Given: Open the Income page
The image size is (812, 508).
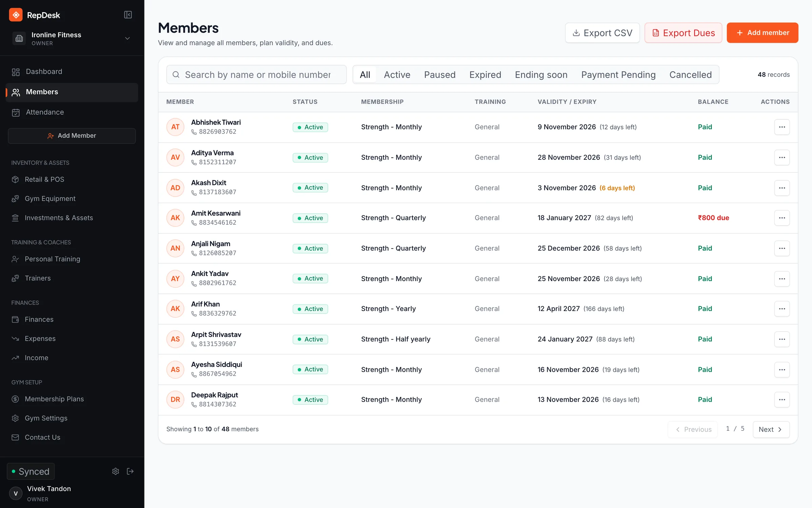Looking at the screenshot, I should click(x=72, y=358).
